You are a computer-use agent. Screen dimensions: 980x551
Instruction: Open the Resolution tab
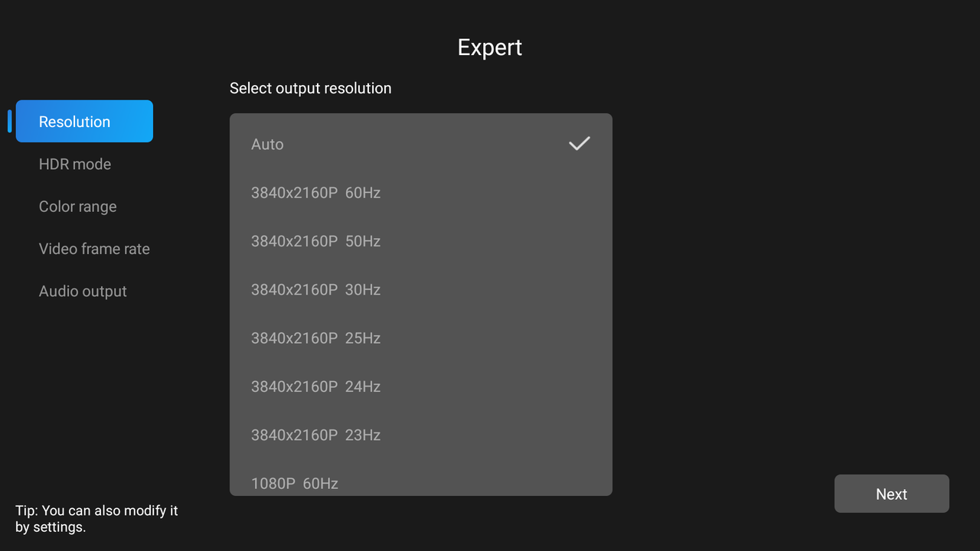(84, 121)
